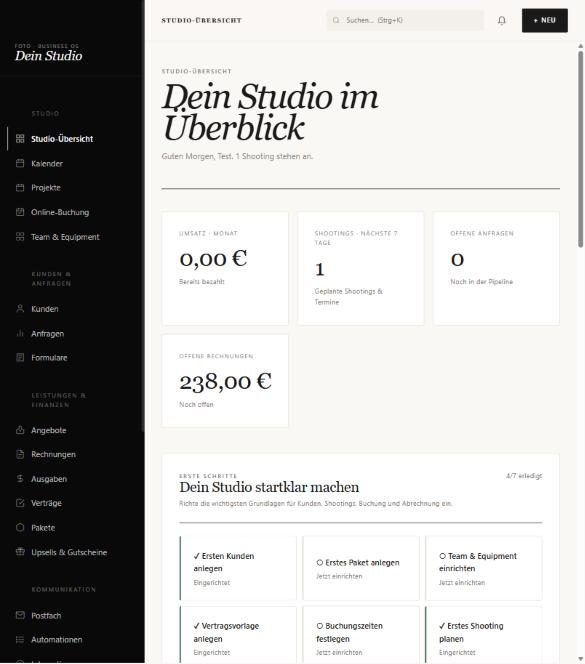Screen dimensions: 585x664
Task: Start the Buchungszeiten festlegen step
Action: point(361,635)
